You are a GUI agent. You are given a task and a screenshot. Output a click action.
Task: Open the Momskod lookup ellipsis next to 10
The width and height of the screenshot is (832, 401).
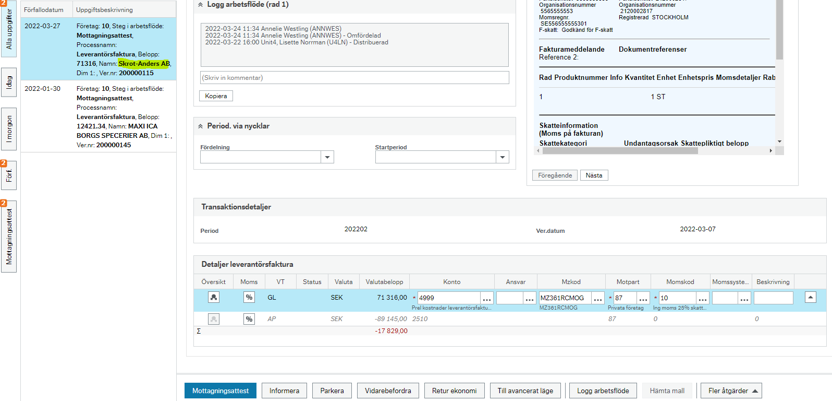pyautogui.click(x=703, y=298)
